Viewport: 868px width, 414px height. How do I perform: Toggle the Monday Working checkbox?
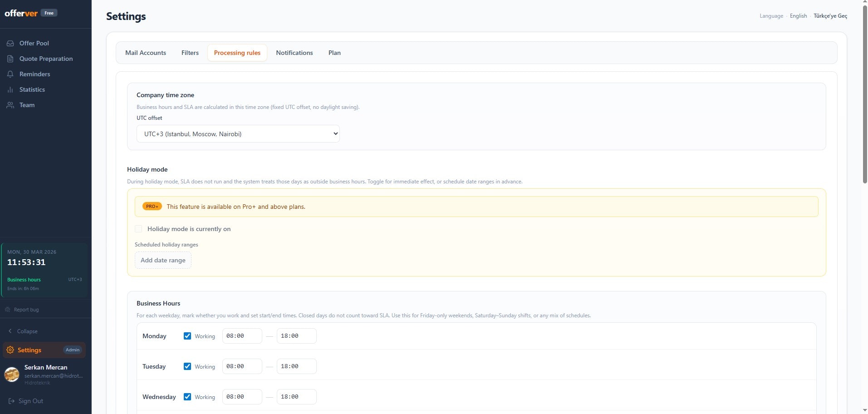coord(187,336)
